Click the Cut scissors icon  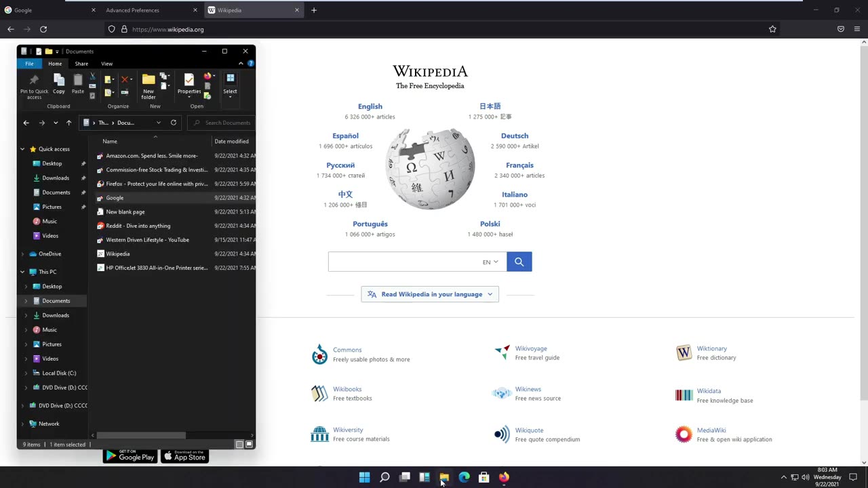[92, 76]
